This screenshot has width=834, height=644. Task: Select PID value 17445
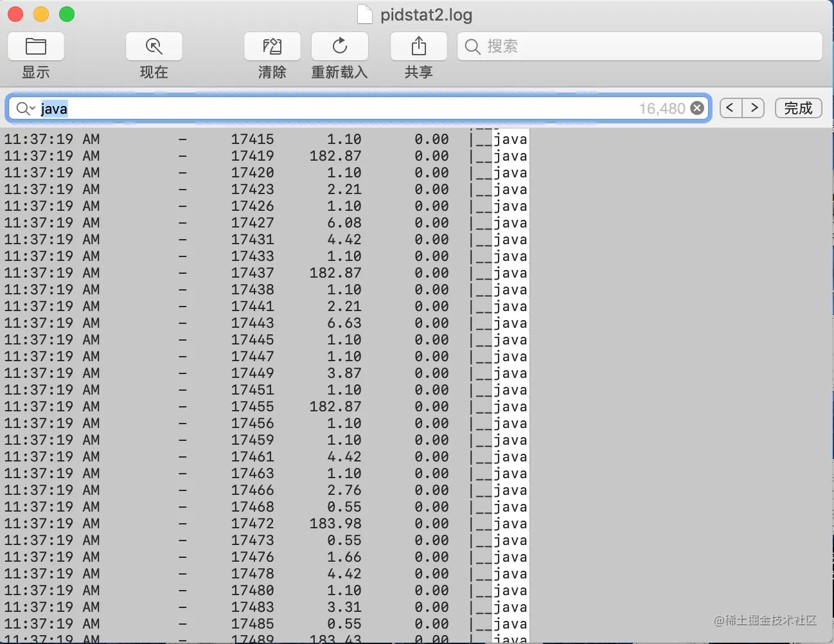253,339
